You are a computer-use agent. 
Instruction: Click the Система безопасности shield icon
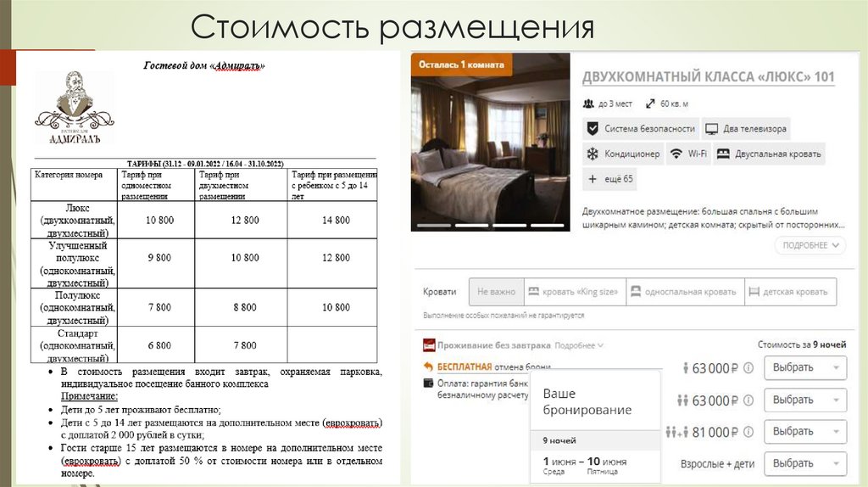pos(593,128)
